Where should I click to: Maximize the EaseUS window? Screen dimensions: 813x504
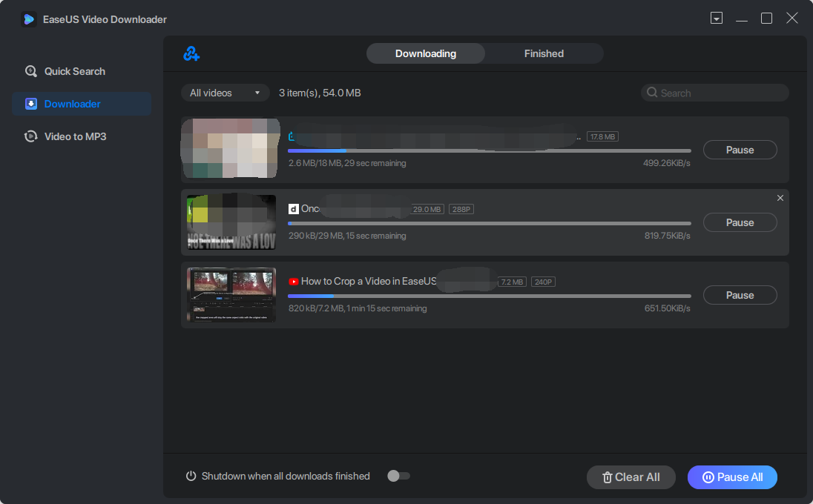pos(767,18)
